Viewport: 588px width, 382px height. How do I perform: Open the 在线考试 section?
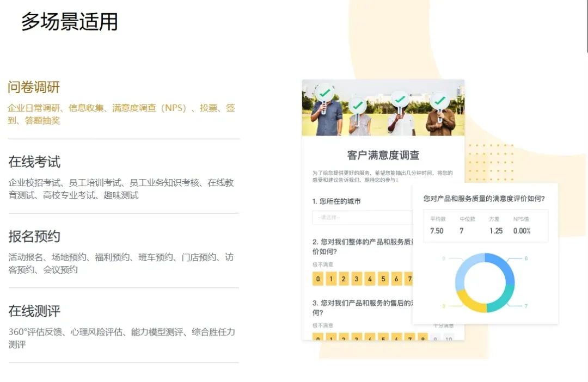click(x=34, y=162)
